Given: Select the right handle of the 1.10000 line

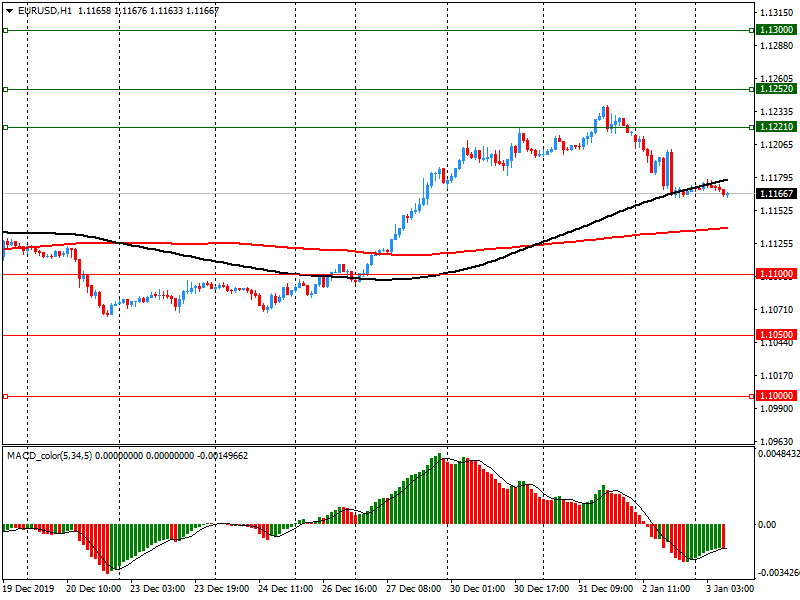Looking at the screenshot, I should (752, 396).
